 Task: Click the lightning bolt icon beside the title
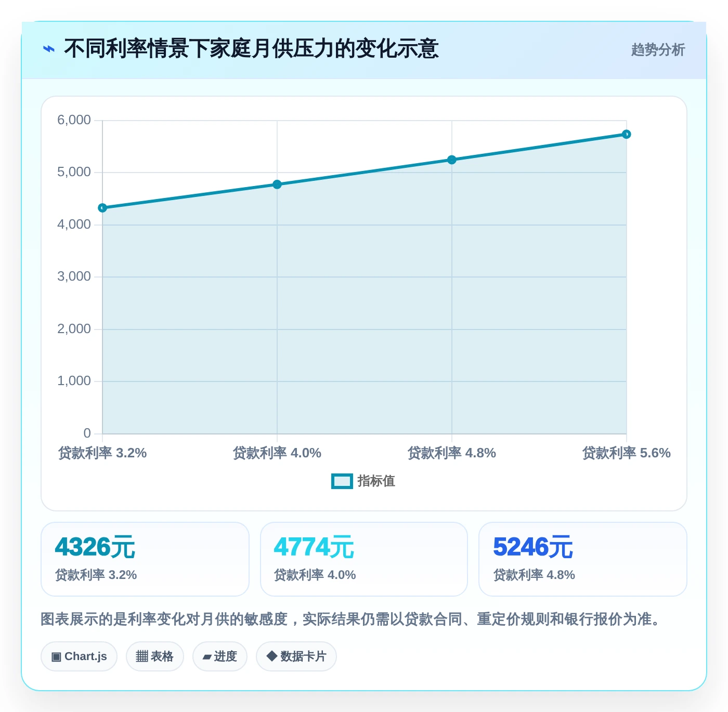pos(49,49)
